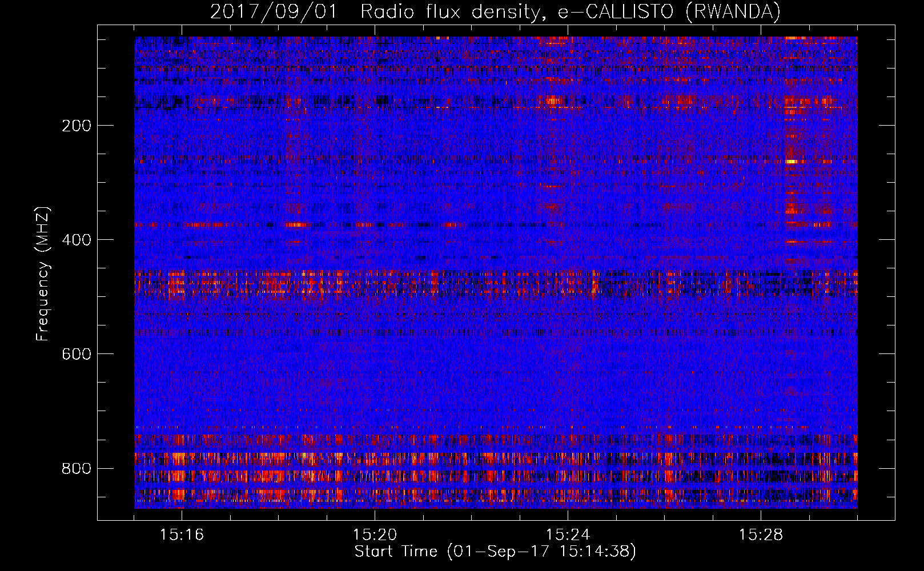Click the '15:24' time axis label

pyautogui.click(x=568, y=535)
